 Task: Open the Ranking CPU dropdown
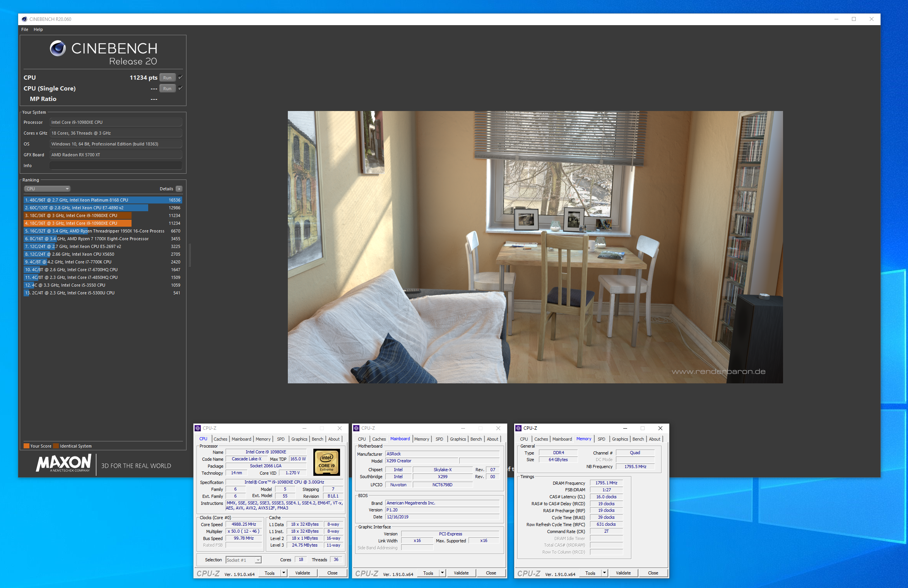pos(47,189)
